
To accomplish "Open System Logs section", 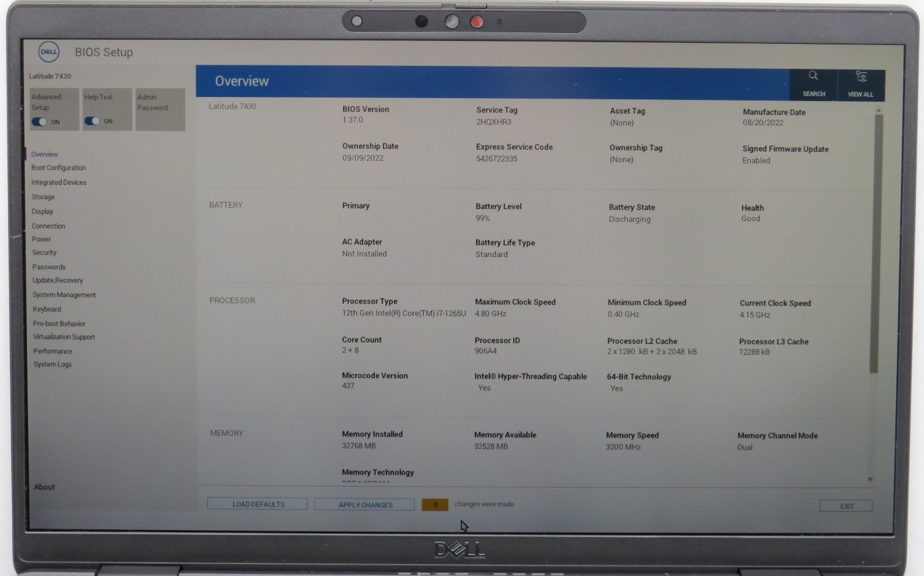I will tap(53, 365).
